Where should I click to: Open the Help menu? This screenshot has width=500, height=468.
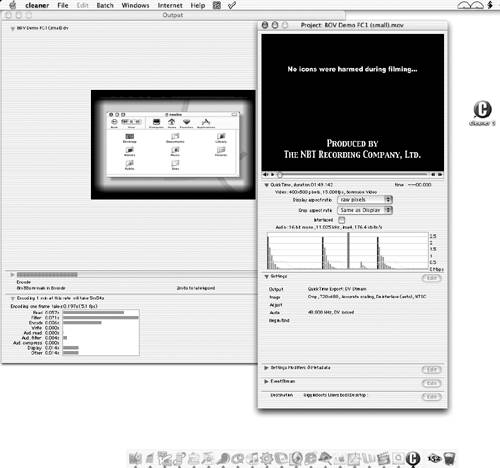click(198, 5)
